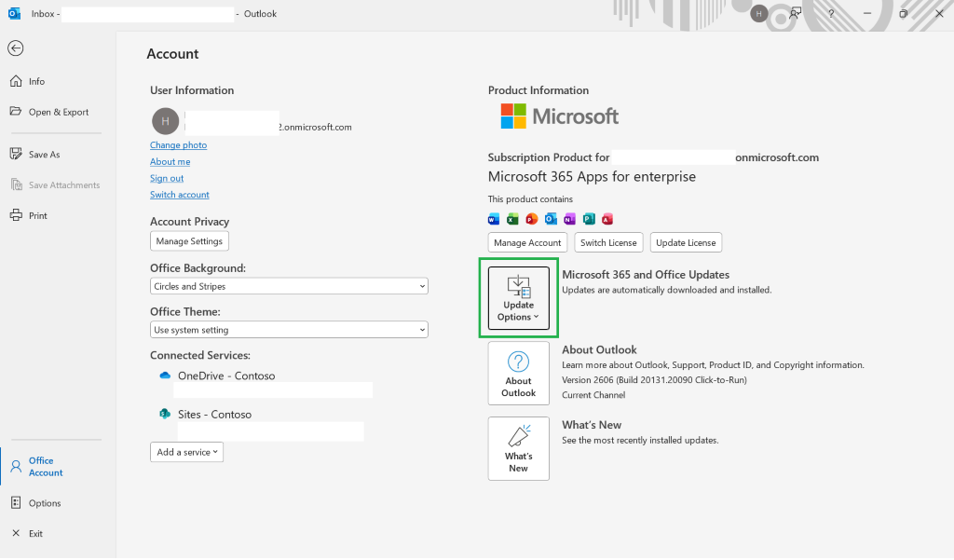Click the PowerPoint product icon
The height and width of the screenshot is (560, 954).
tap(532, 219)
